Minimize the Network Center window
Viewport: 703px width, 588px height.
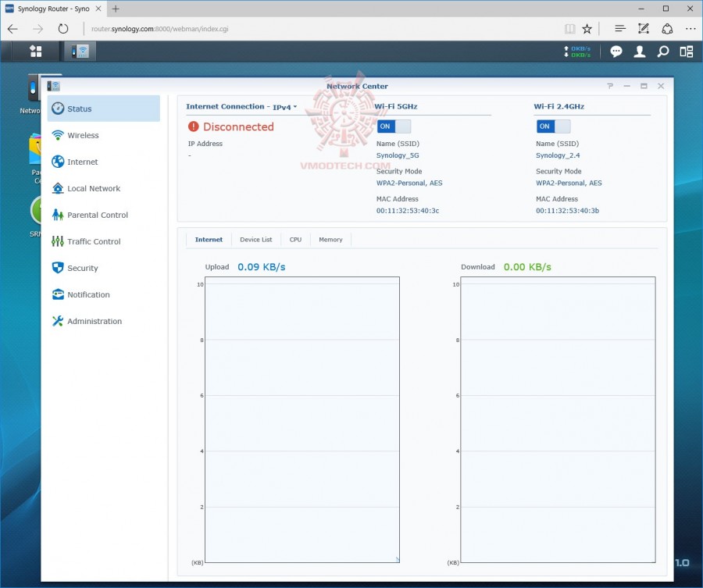pyautogui.click(x=626, y=86)
